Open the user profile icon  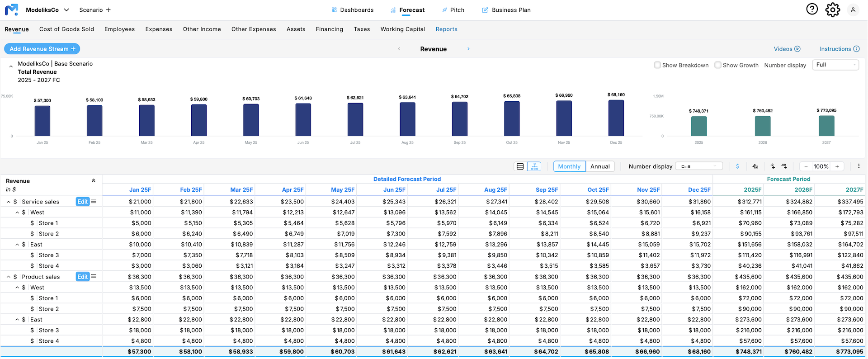[x=853, y=9]
